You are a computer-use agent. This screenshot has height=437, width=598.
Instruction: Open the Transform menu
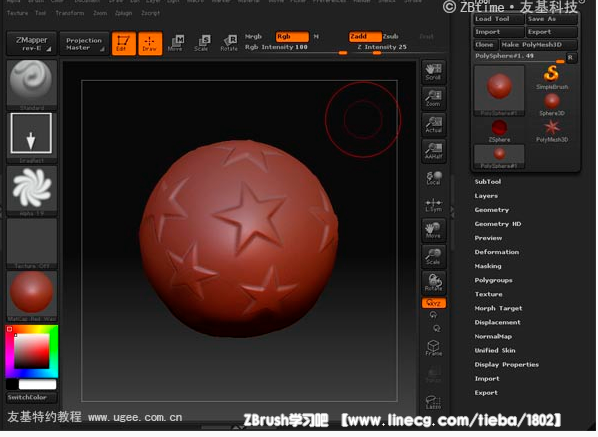70,13
